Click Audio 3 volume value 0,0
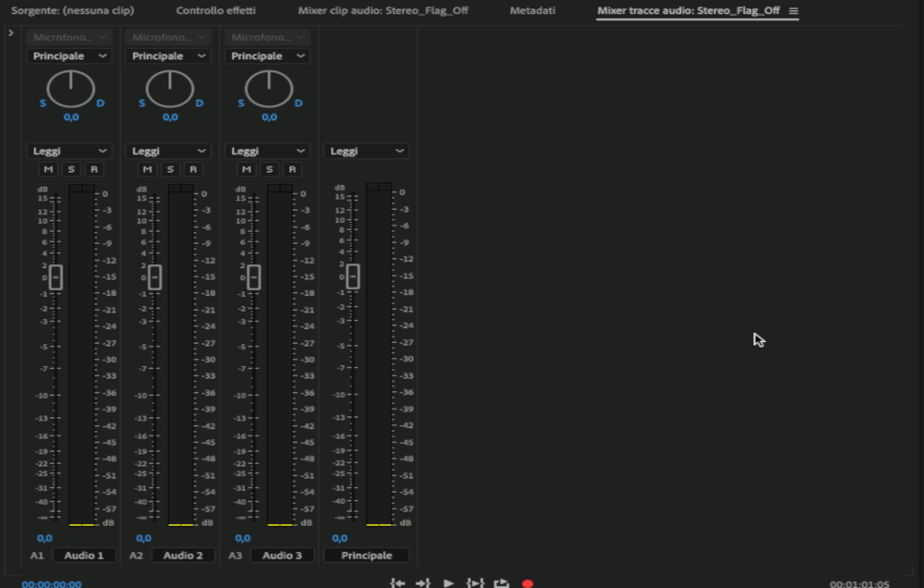The width and height of the screenshot is (924, 588). pos(242,538)
